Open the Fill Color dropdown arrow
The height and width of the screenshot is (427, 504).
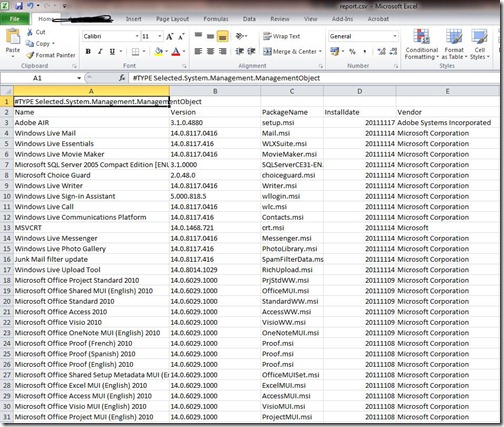tap(166, 51)
